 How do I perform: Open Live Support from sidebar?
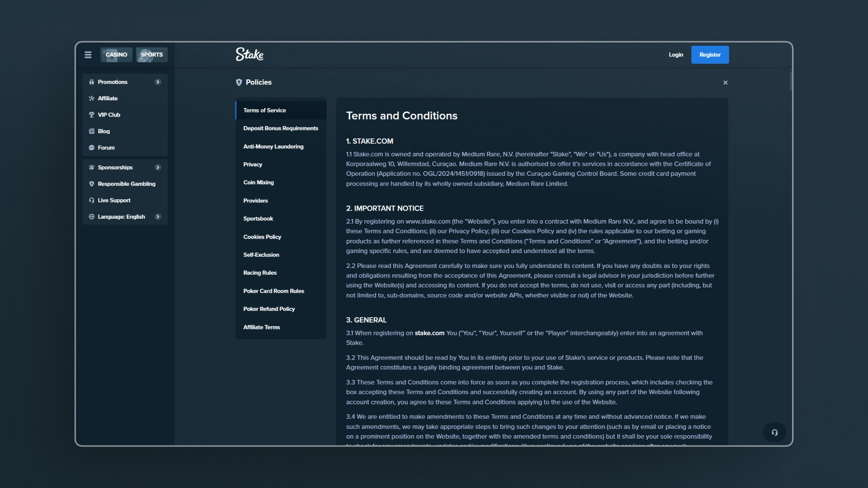pyautogui.click(x=125, y=200)
